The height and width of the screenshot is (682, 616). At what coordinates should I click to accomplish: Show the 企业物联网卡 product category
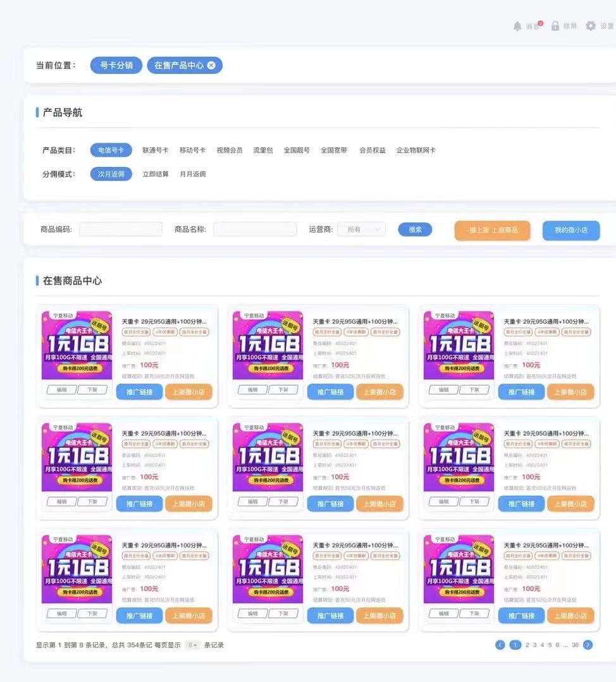[416, 150]
